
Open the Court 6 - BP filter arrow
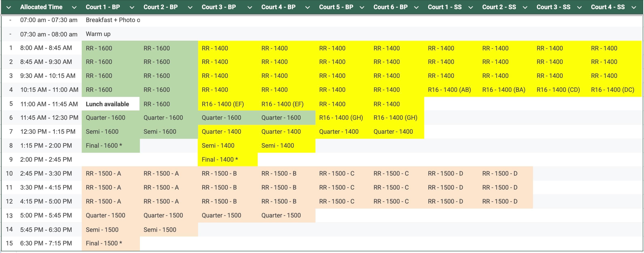(416, 7)
